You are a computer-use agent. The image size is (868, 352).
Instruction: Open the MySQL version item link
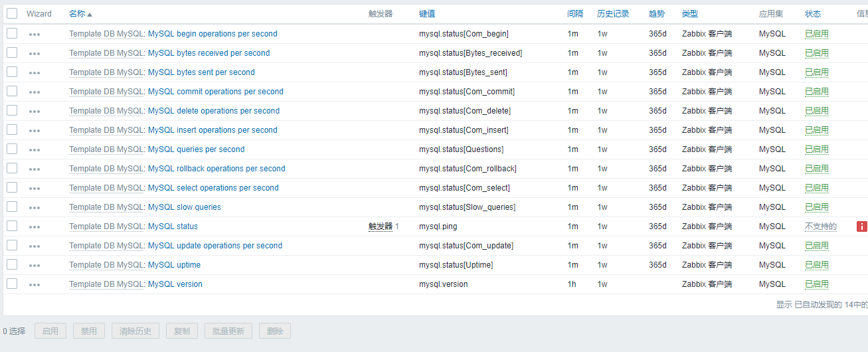[175, 284]
